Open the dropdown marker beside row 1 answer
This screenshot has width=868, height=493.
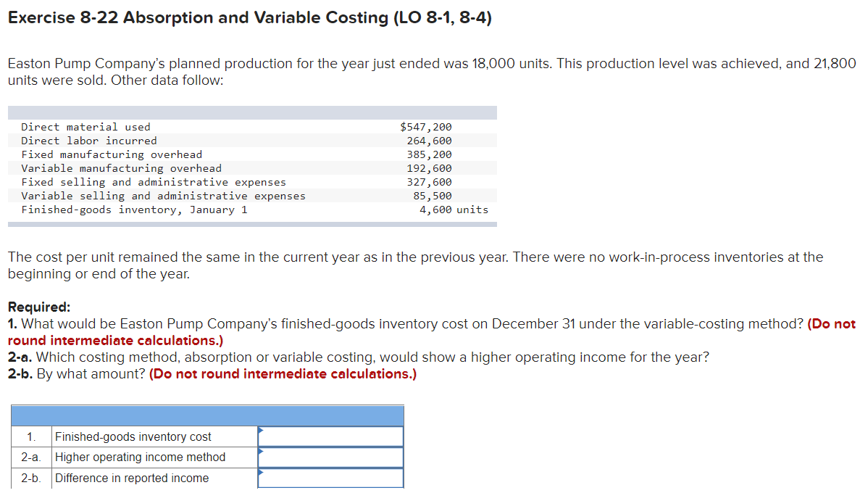(261, 431)
